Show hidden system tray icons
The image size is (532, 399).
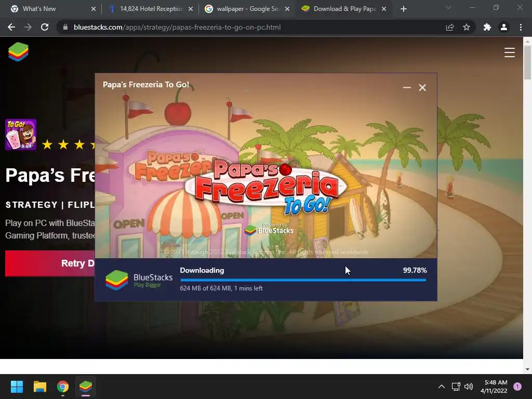442,387
